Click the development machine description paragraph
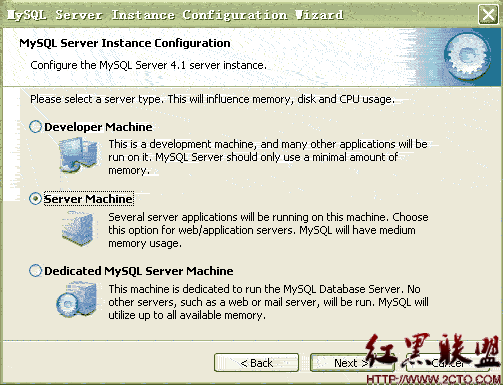Screen dimensions: 503x385 click(x=268, y=157)
